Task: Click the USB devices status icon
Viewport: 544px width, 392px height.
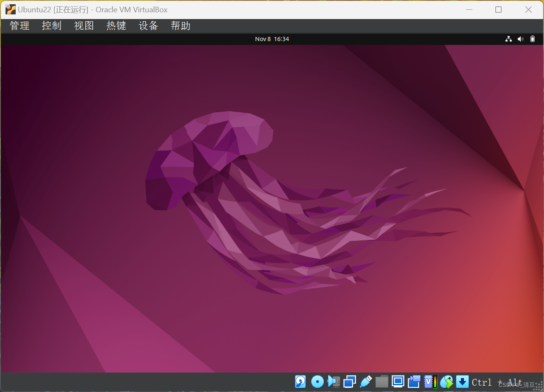Action: pos(366,382)
